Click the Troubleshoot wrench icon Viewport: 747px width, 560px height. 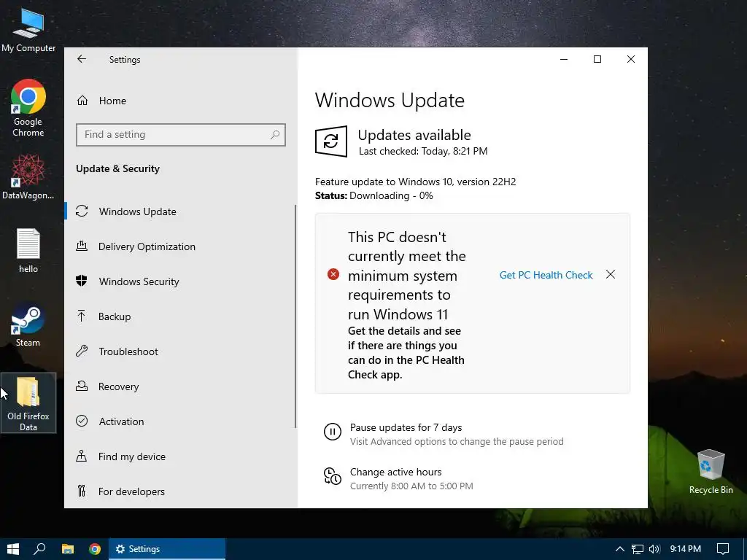(x=82, y=351)
